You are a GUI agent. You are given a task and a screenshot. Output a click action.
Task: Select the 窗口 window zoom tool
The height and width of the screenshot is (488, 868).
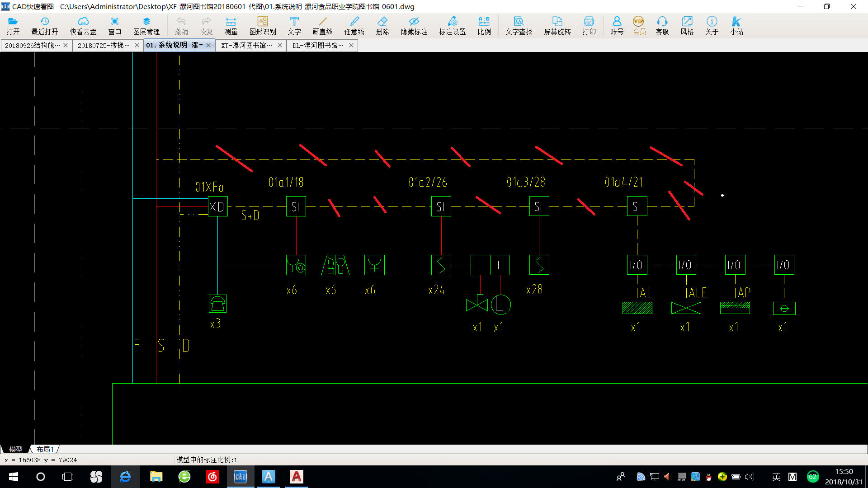click(x=115, y=26)
